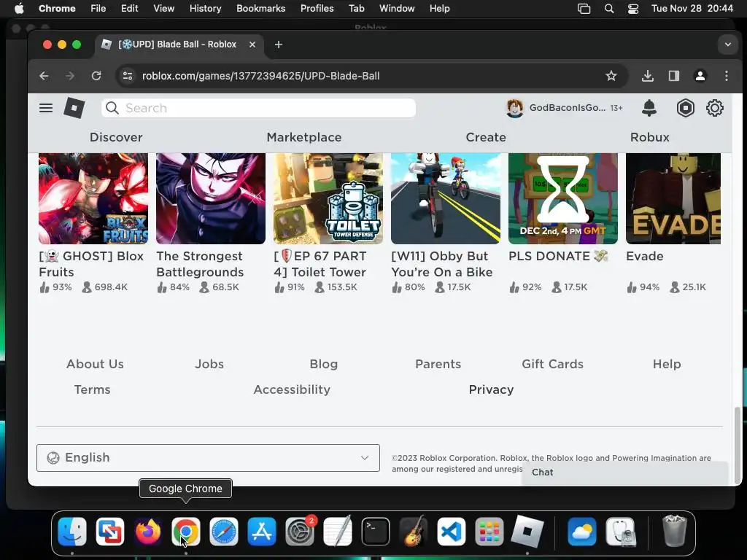Open the Bookmarks menu
747x560 pixels.
pos(260,9)
